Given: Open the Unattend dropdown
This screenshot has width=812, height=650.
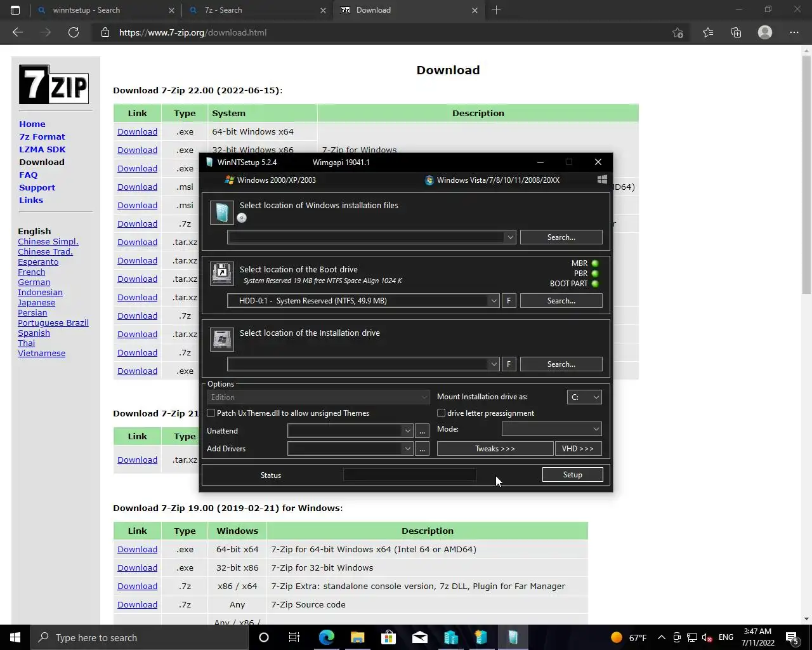Looking at the screenshot, I should [350, 431].
